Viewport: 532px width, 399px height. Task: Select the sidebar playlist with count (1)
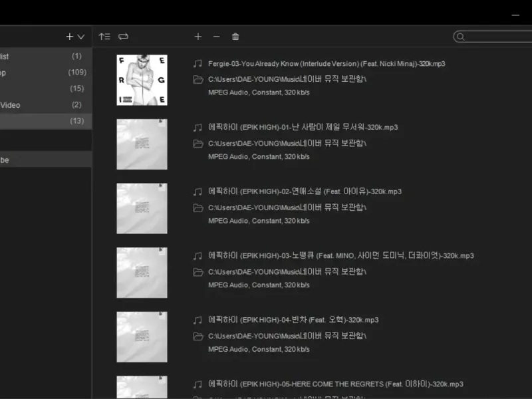46,56
